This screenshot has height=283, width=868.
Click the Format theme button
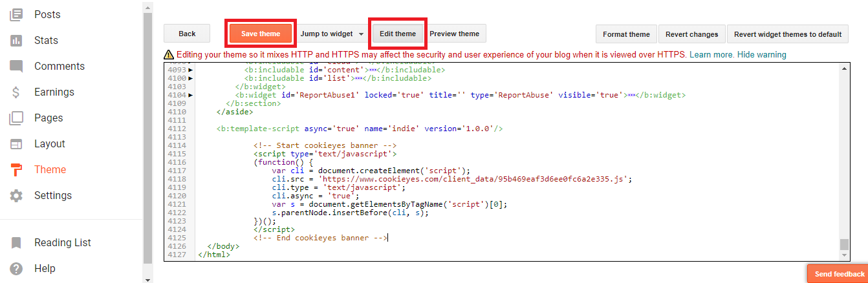tap(626, 34)
